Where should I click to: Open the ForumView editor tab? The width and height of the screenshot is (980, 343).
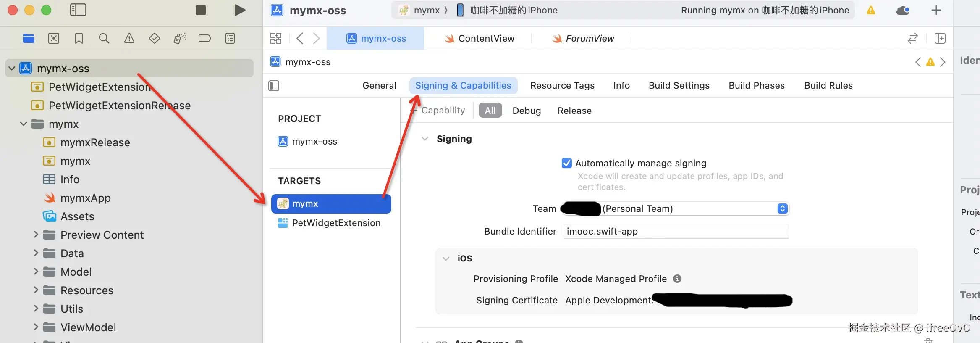[x=583, y=39]
